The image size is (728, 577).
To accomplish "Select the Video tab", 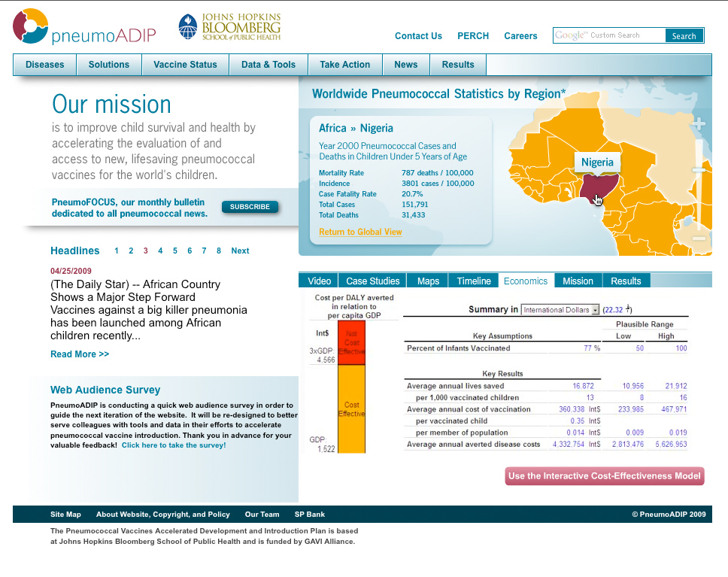I will point(319,281).
